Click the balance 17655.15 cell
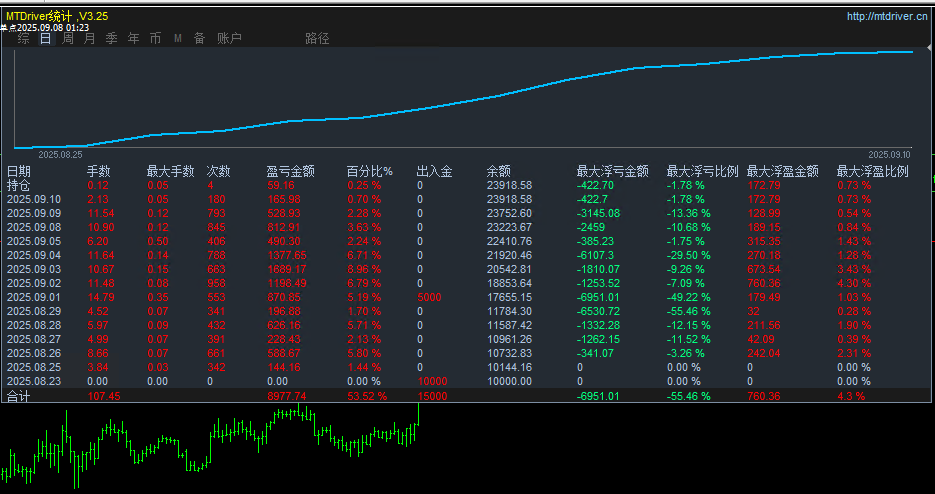The height and width of the screenshot is (494, 935). point(509,297)
